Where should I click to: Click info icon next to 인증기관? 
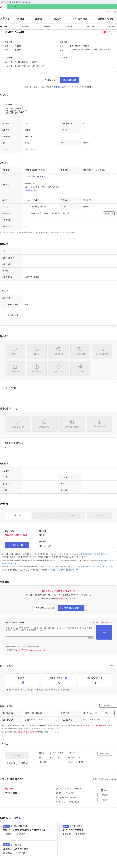coord(69,713)
